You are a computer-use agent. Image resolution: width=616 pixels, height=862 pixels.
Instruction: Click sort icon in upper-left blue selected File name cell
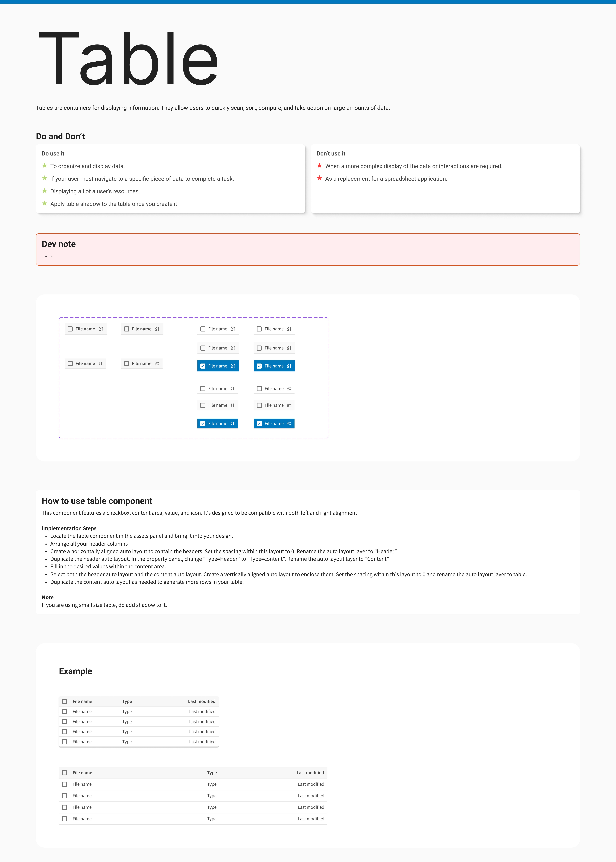[233, 366]
